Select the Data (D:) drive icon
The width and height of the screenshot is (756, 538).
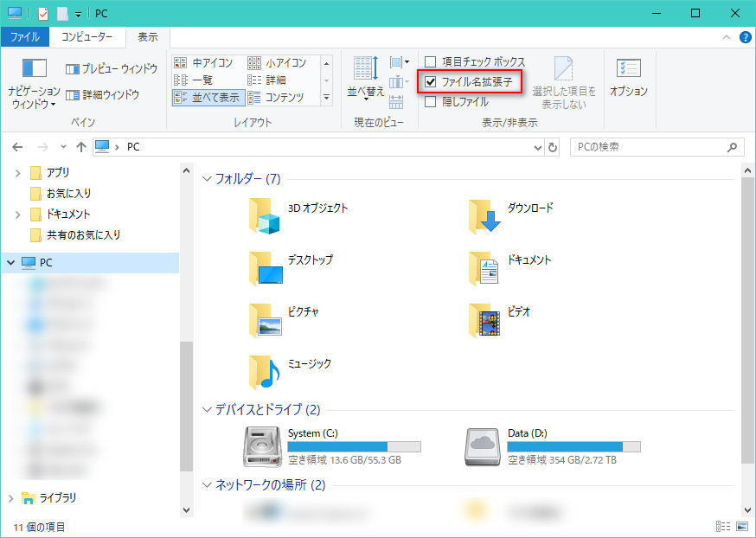pyautogui.click(x=484, y=445)
